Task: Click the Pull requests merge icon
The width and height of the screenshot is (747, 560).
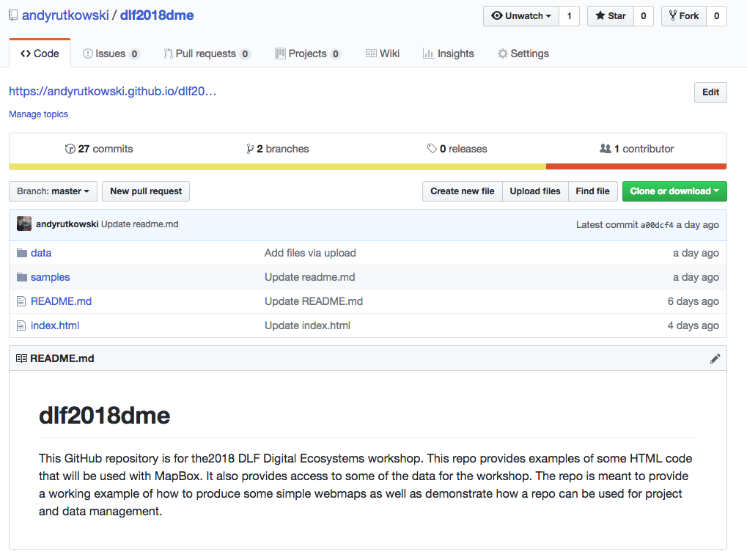Action: click(x=168, y=54)
